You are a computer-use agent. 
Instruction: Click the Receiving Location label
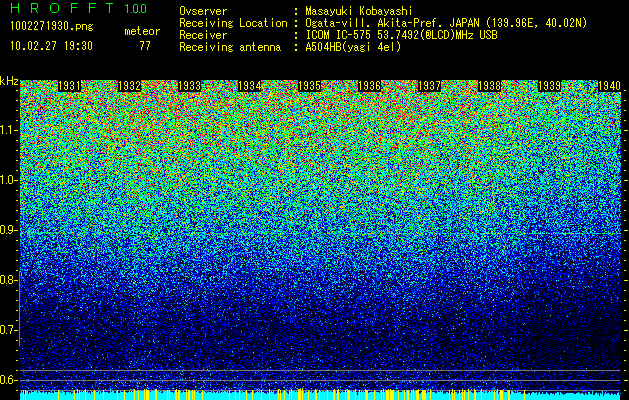(233, 23)
